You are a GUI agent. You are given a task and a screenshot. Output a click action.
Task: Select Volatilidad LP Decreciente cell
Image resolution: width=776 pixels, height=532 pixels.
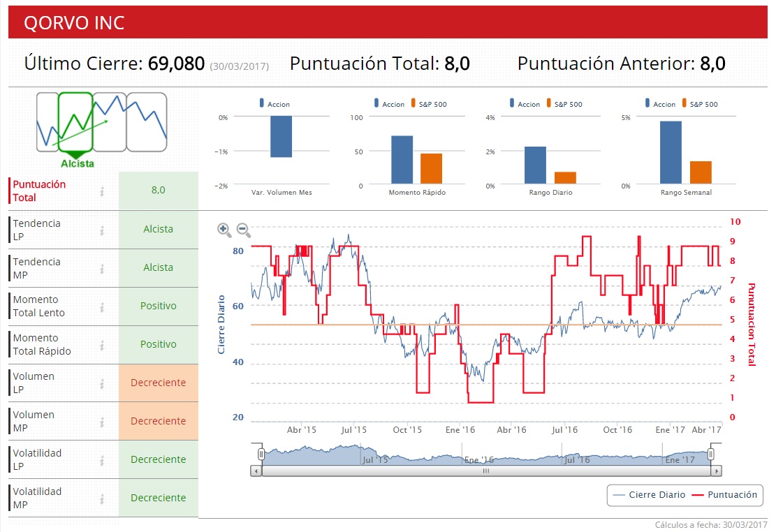pos(159,459)
